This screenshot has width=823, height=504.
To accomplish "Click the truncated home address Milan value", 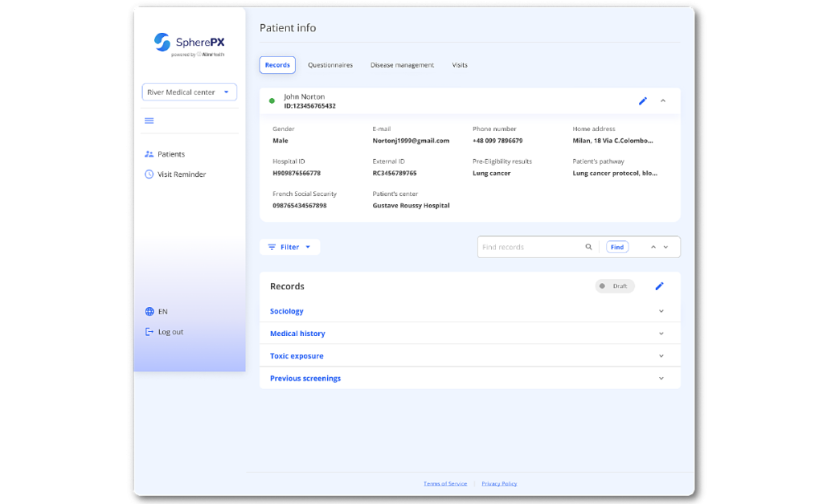I will [612, 141].
